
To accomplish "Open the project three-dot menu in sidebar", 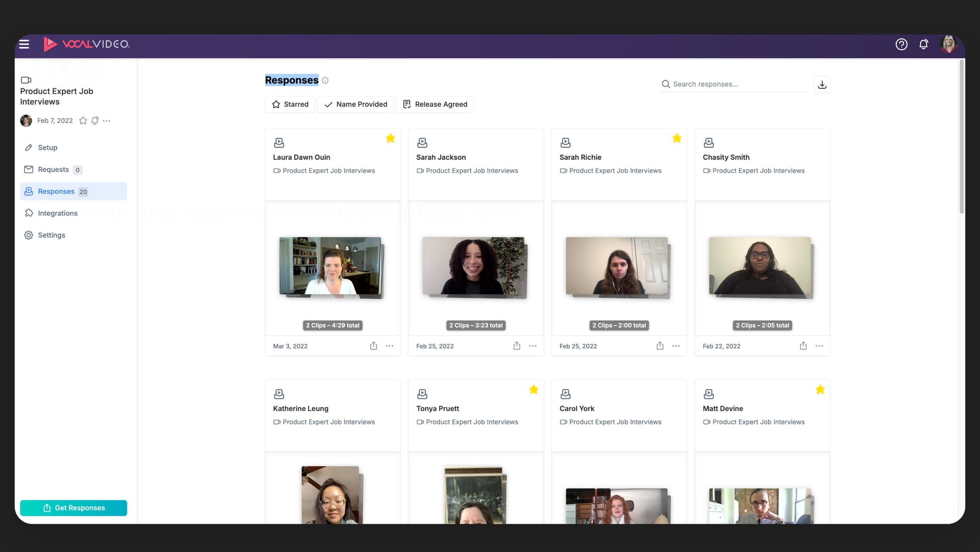I will pyautogui.click(x=107, y=121).
